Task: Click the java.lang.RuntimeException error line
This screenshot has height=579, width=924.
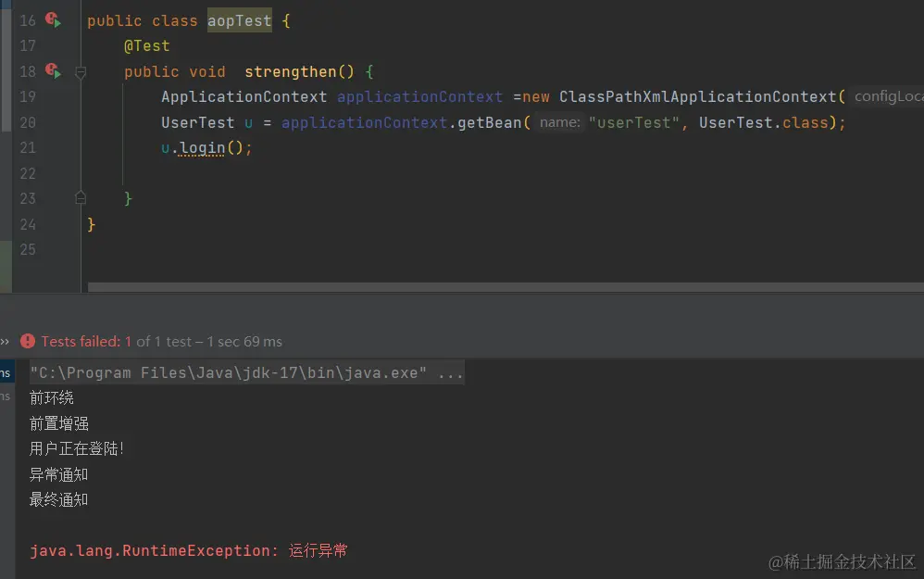Action: pos(189,550)
